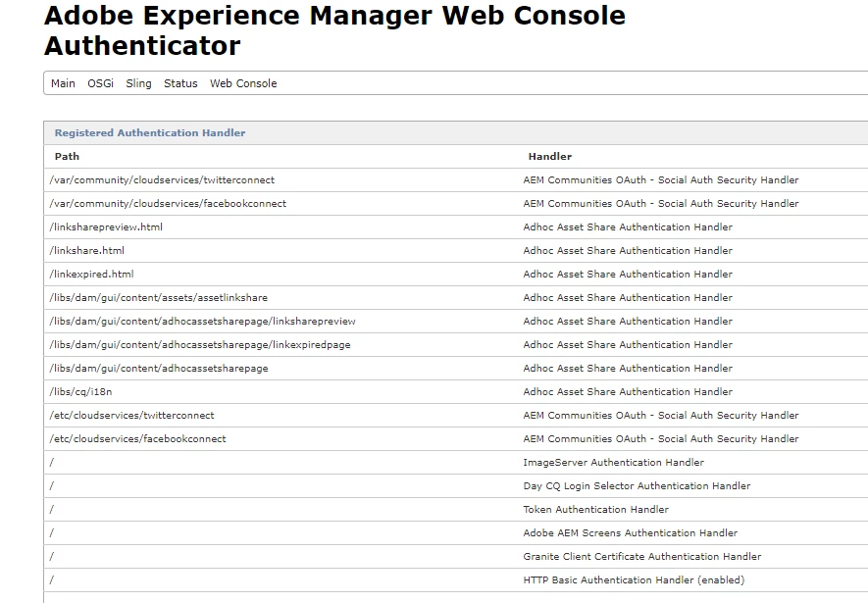Select the /libs/dam/gui/content/assets/assetlinkshare path
Screen dimensions: 868x603
pyautogui.click(x=158, y=298)
